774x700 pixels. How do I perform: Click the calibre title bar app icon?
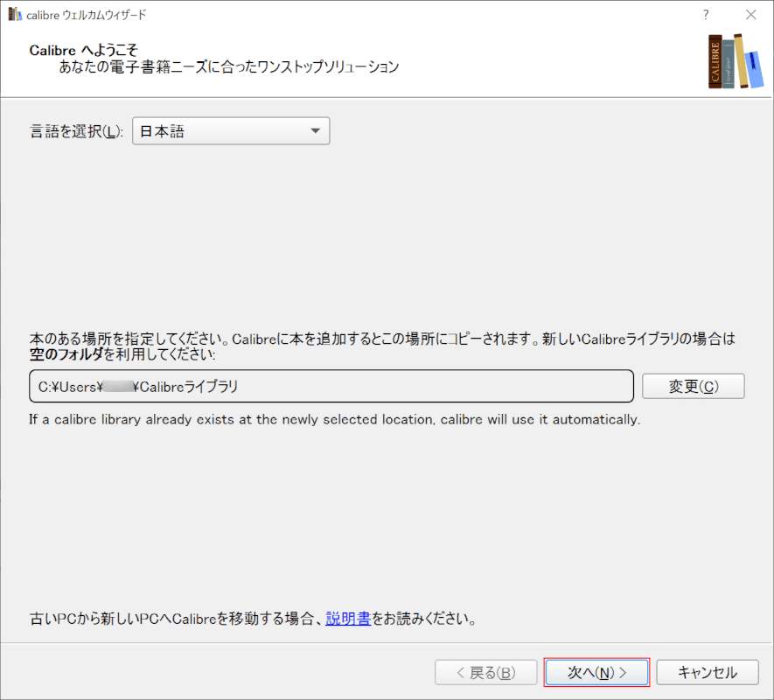point(15,14)
